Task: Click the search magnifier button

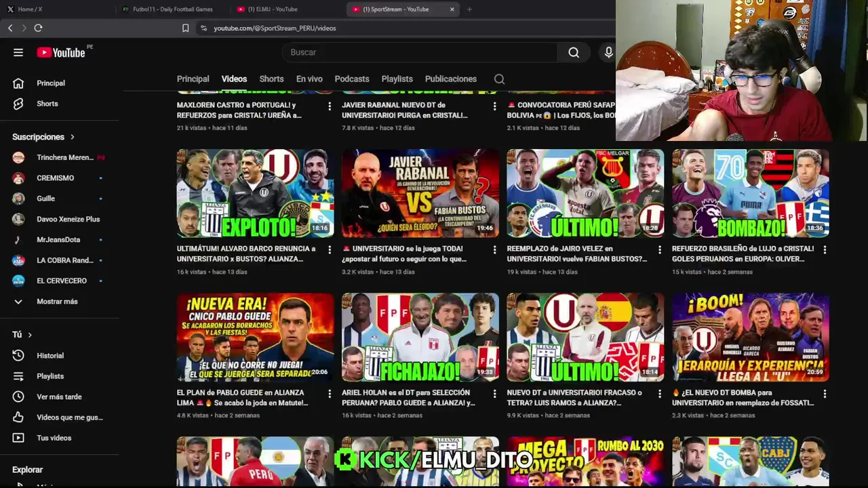Action: coord(574,52)
